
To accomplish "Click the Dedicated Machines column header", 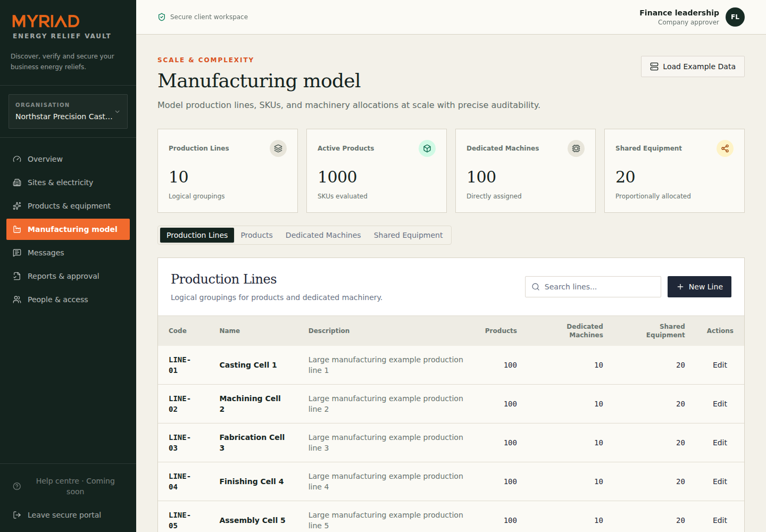I will click(585, 331).
